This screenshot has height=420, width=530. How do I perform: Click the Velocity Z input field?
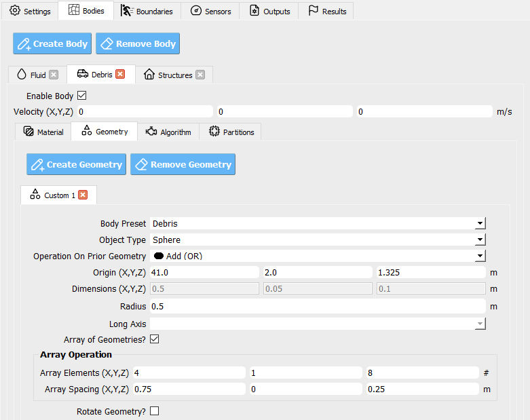tap(425, 111)
